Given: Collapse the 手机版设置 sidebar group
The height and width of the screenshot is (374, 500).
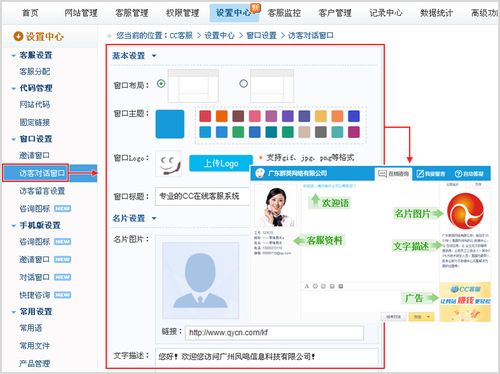Looking at the screenshot, I should pyautogui.click(x=14, y=226).
